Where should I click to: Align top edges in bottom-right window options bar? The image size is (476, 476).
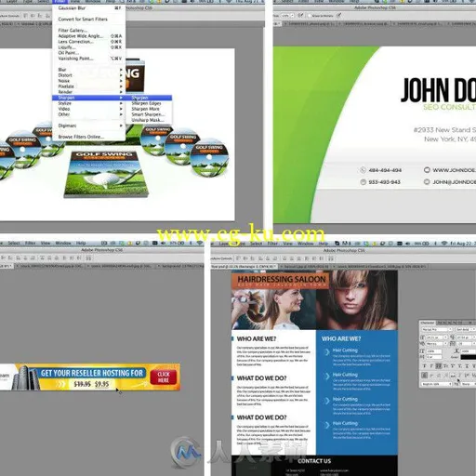[x=238, y=258]
